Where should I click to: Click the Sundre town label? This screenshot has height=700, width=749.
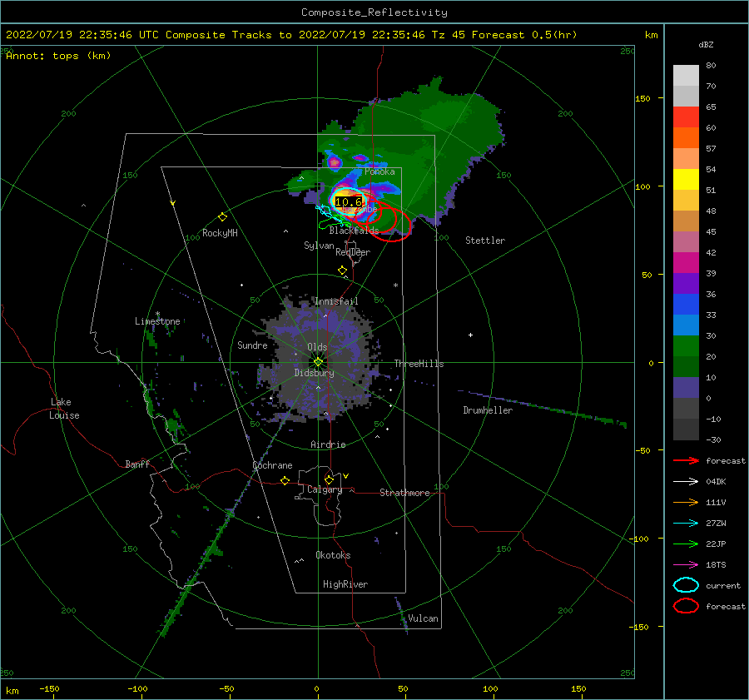click(252, 345)
